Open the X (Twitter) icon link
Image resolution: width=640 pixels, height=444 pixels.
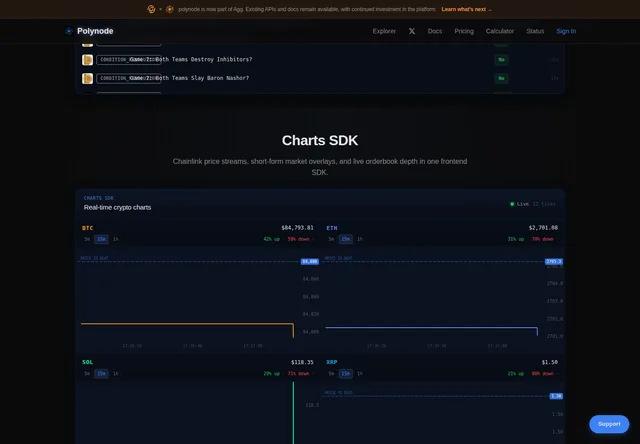[412, 31]
